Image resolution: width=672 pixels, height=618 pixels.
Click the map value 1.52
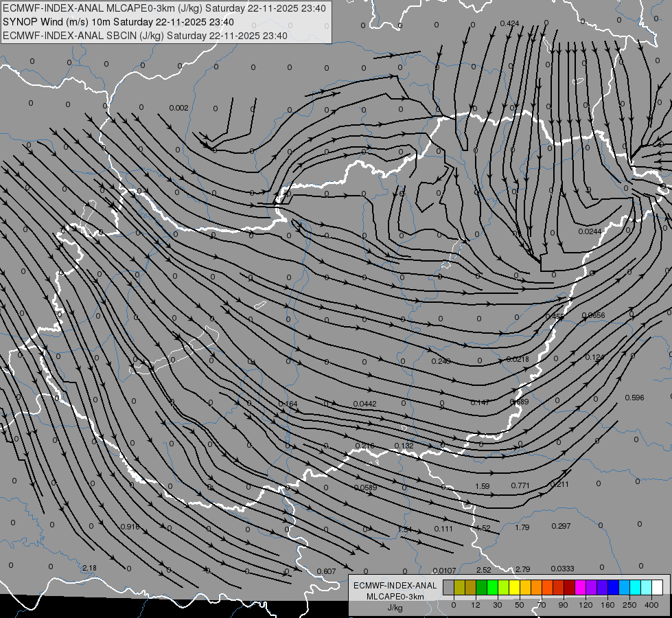point(483,528)
